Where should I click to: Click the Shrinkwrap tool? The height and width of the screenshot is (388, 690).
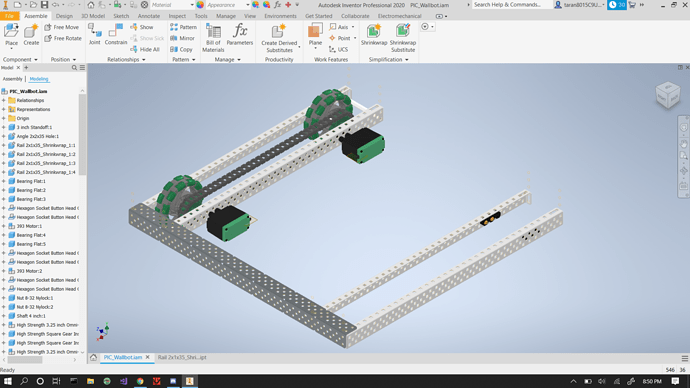pyautogui.click(x=374, y=35)
